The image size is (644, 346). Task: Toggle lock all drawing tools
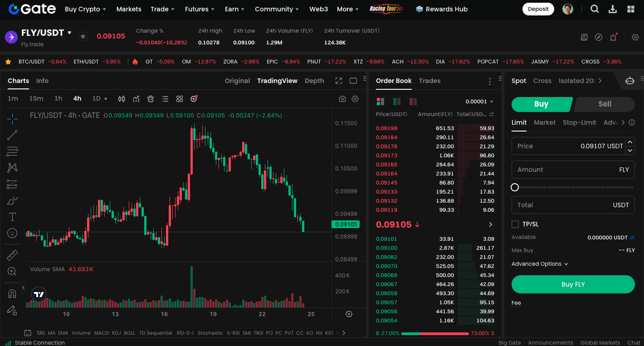pos(12,310)
